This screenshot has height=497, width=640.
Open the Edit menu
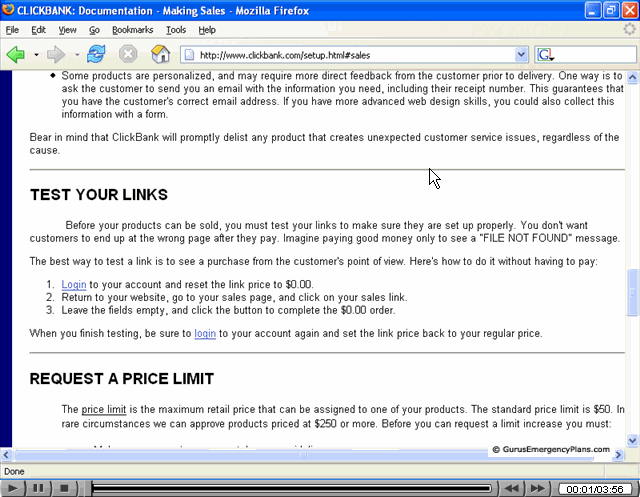coord(38,30)
